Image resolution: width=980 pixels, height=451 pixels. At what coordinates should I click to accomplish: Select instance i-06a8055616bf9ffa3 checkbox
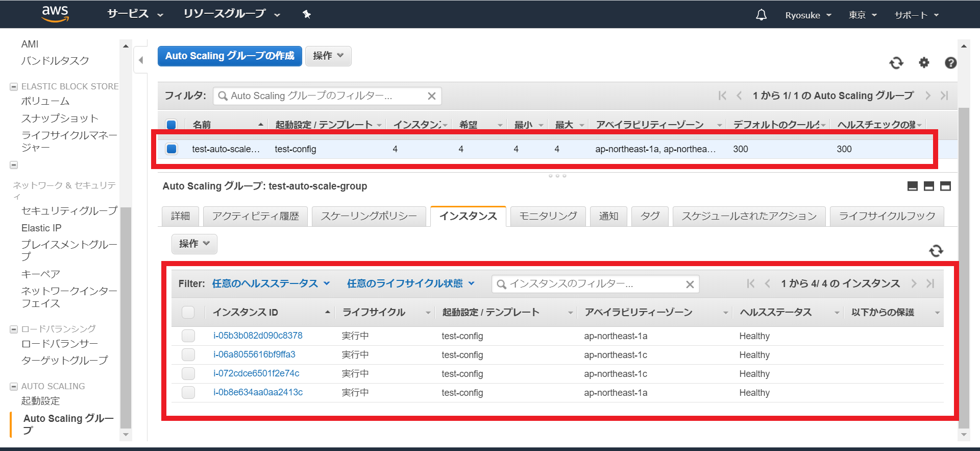pos(188,354)
